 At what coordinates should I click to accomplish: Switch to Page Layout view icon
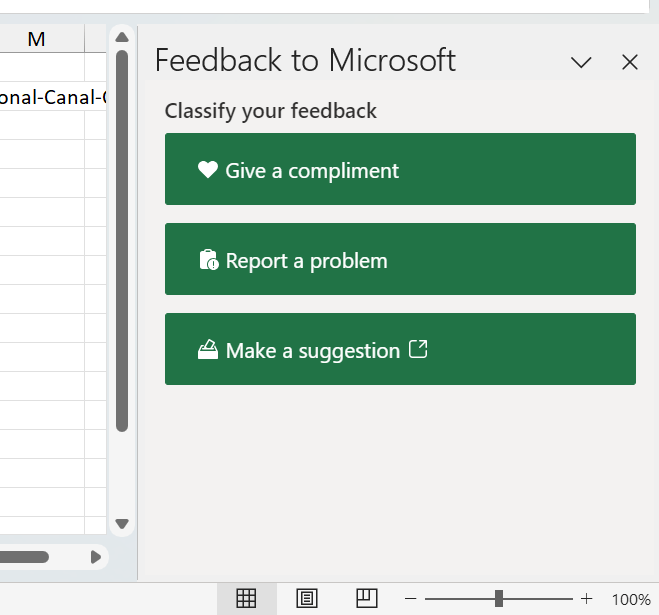(307, 598)
